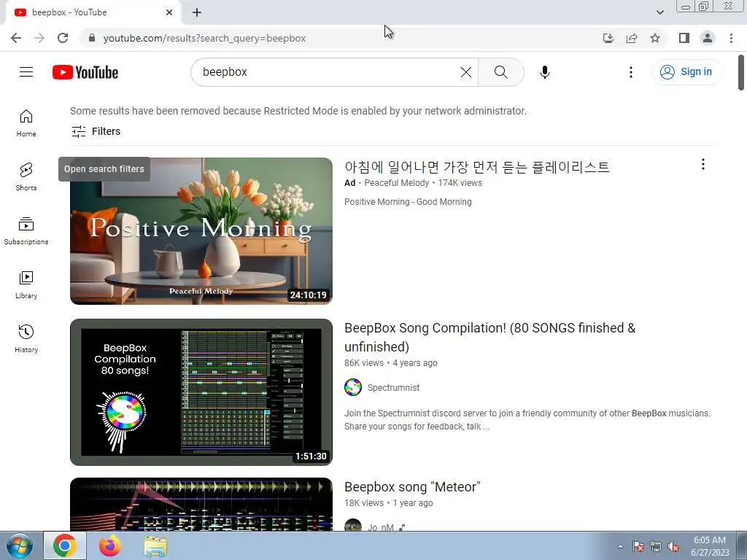Click the Positive Morning video thumbnail
Screen dimensions: 747x560
click(x=201, y=231)
